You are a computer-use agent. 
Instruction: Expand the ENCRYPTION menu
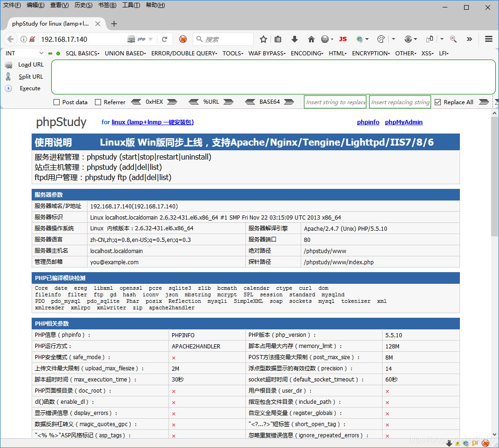(x=371, y=53)
